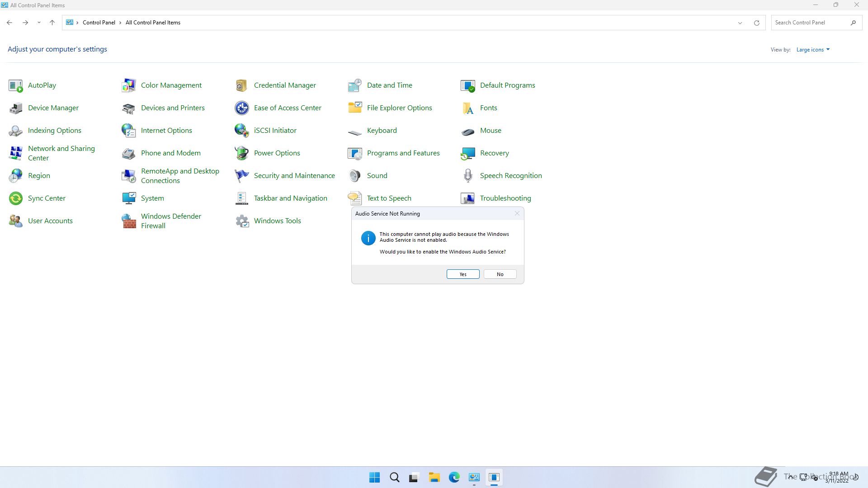Image resolution: width=868 pixels, height=488 pixels.
Task: Open the Device Manager icon
Action: point(16,108)
